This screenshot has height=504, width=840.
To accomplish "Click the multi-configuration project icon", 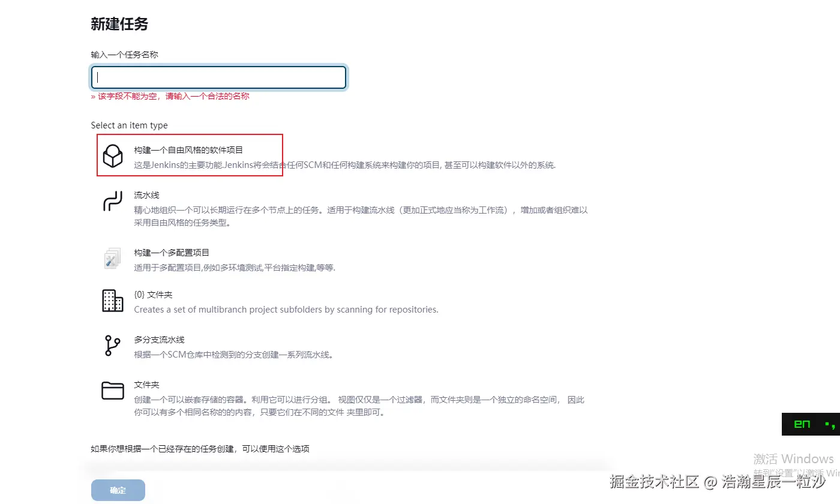I will point(112,258).
